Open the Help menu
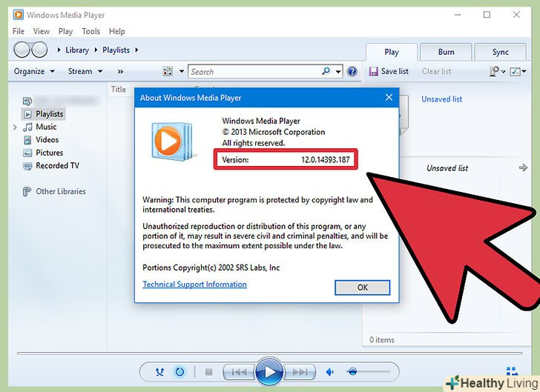Image resolution: width=540 pixels, height=392 pixels. [x=117, y=31]
